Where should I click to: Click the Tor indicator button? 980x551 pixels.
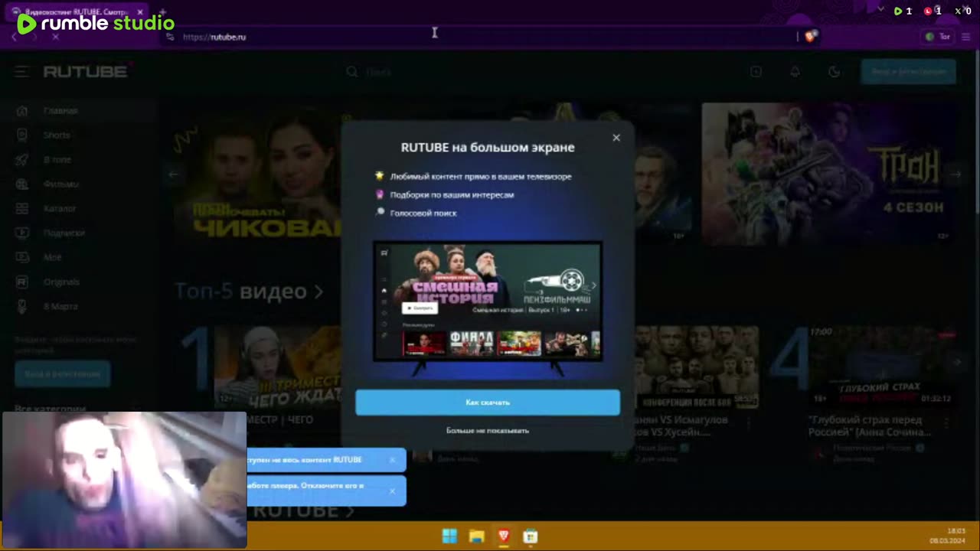click(937, 37)
